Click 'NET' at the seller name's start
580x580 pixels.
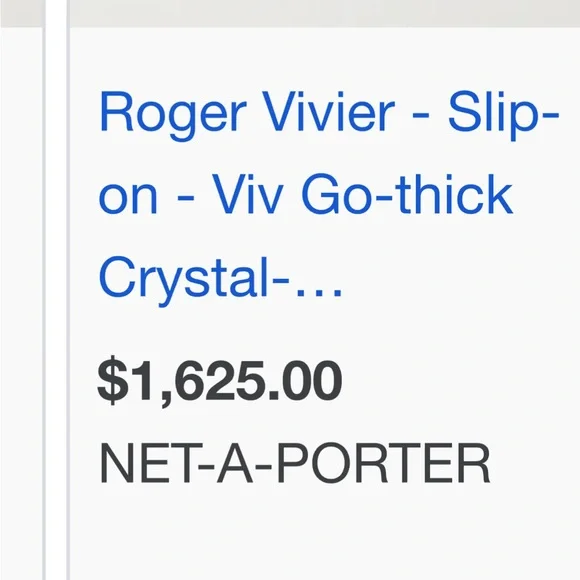(148, 463)
